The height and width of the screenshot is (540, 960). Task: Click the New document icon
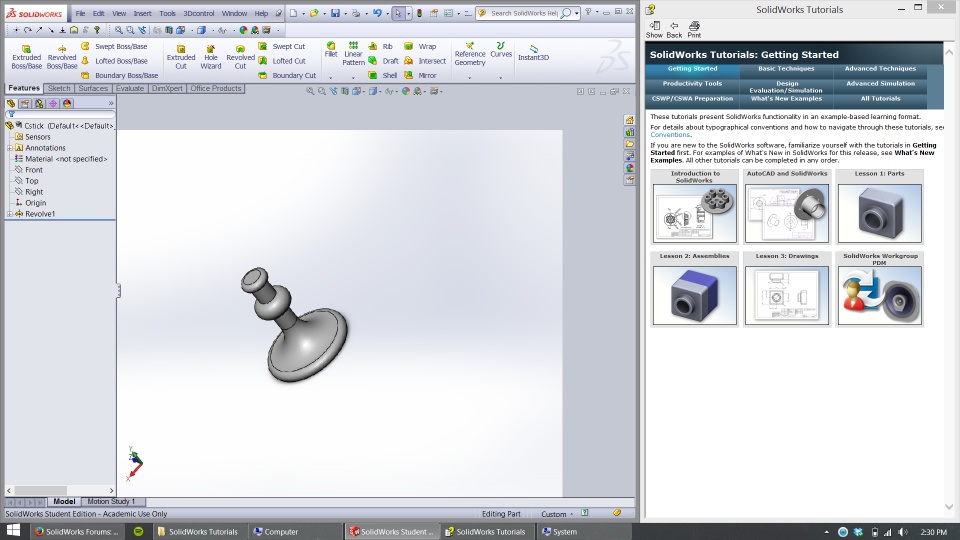click(x=293, y=13)
